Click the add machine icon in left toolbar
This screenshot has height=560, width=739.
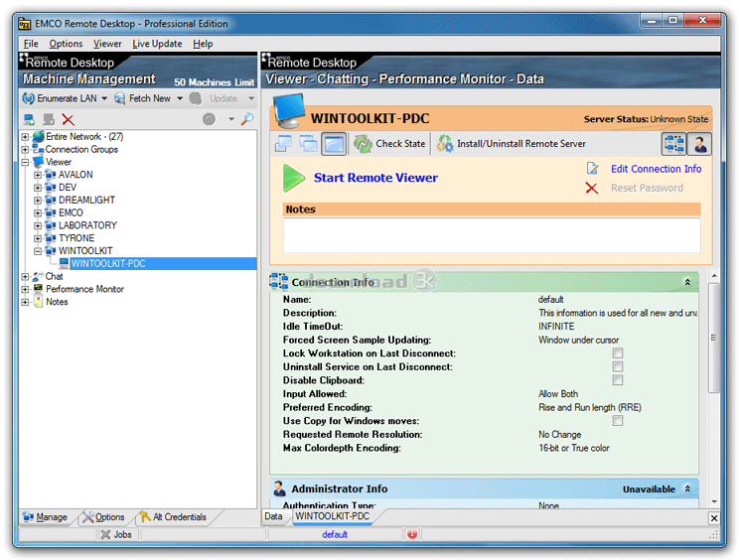pyautogui.click(x=29, y=119)
